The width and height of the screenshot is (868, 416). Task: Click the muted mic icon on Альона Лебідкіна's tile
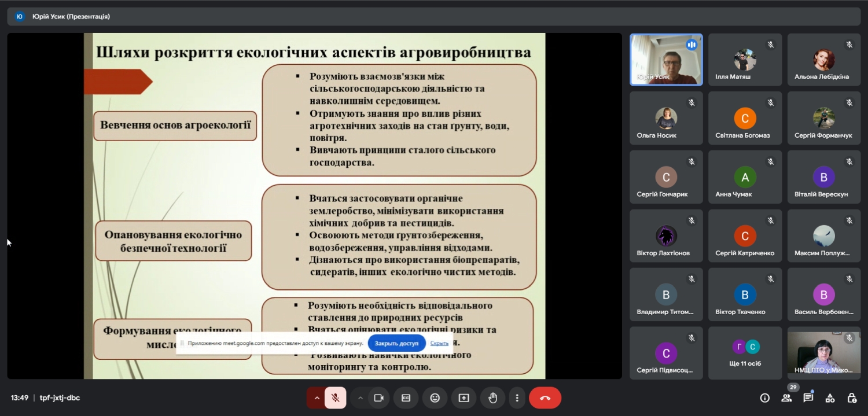pyautogui.click(x=849, y=45)
